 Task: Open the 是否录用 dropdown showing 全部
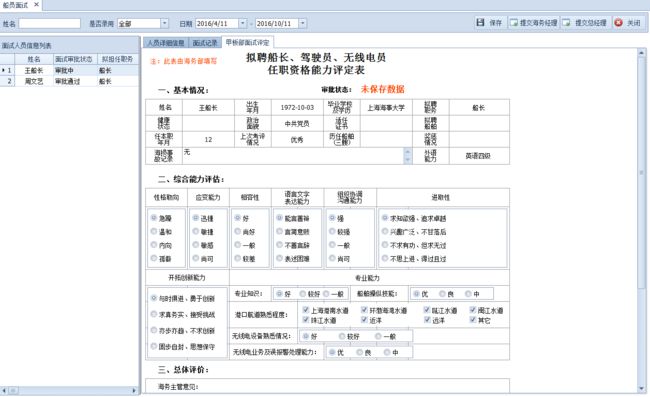[x=164, y=24]
